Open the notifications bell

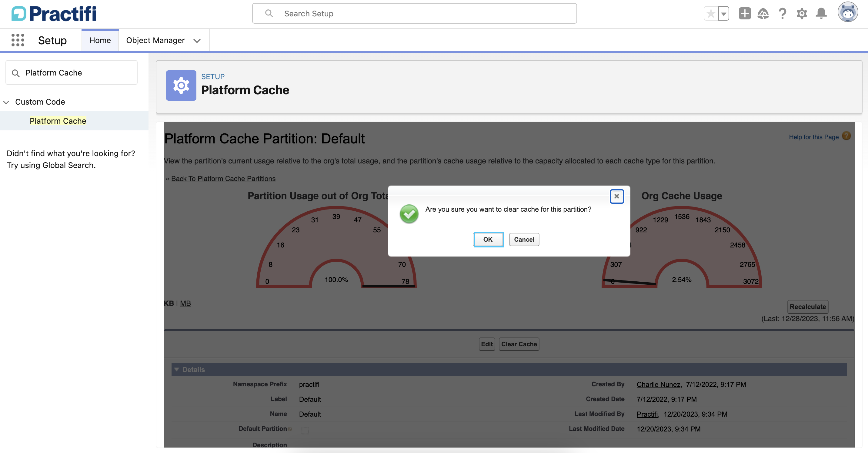(x=821, y=14)
